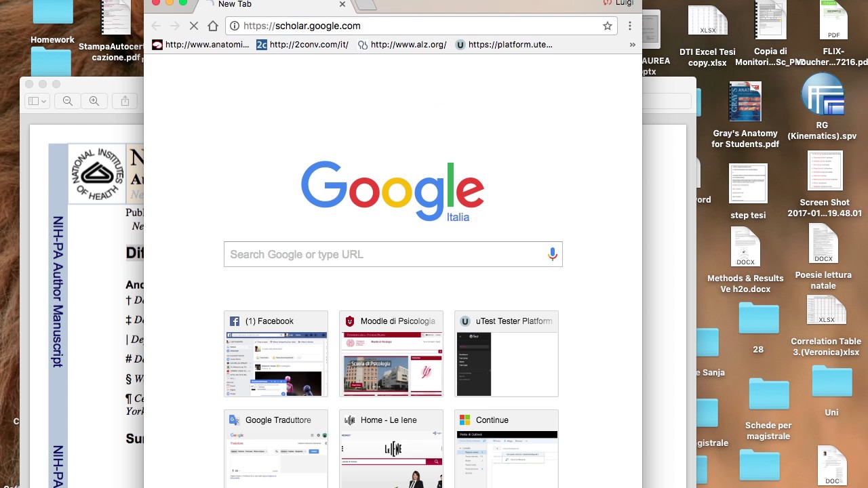Screen dimensions: 868x488
Task: Select RG (Kinematics).spv file
Action: [823, 106]
